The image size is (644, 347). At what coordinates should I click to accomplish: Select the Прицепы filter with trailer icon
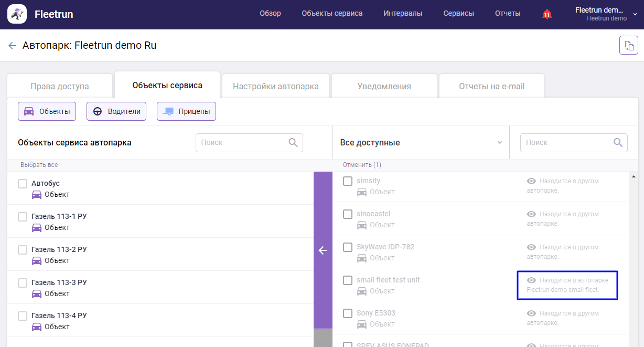(186, 111)
